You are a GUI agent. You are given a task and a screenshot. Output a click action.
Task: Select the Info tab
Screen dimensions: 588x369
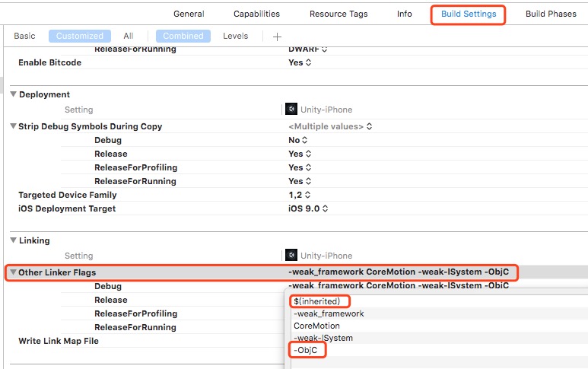pos(404,14)
